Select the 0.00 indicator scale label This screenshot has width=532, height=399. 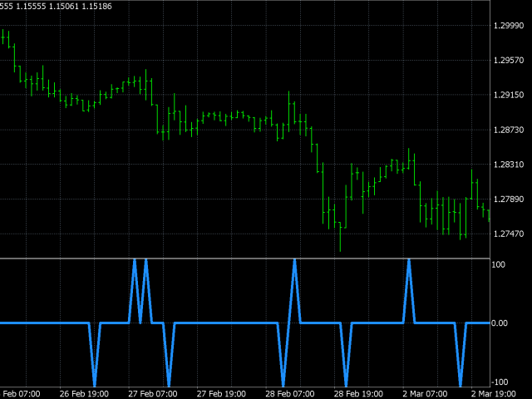[500, 323]
